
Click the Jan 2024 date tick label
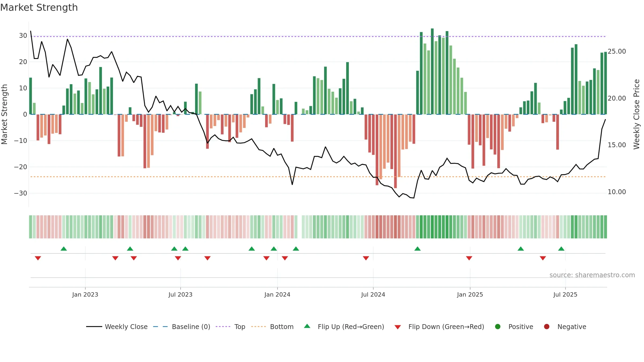pyautogui.click(x=277, y=294)
